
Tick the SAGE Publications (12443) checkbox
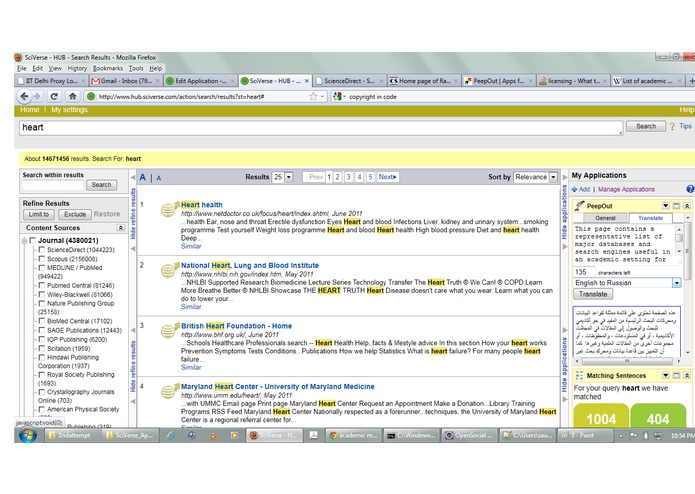[42, 330]
